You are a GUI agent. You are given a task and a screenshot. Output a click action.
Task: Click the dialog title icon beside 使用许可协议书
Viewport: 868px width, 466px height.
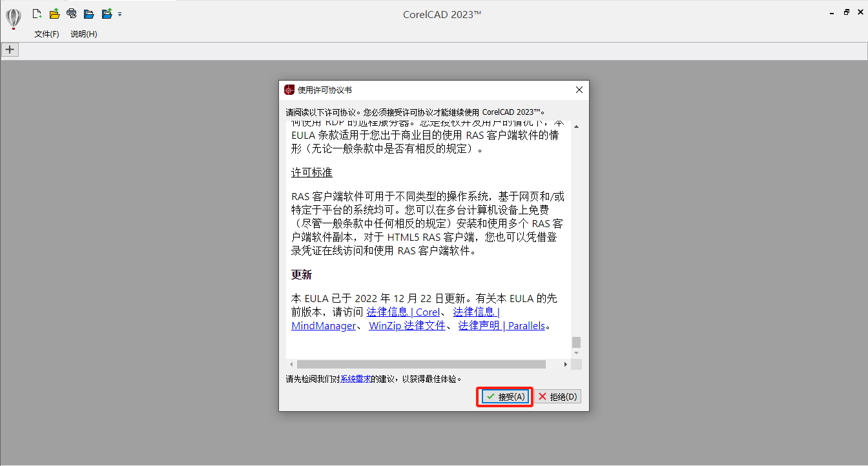point(289,90)
